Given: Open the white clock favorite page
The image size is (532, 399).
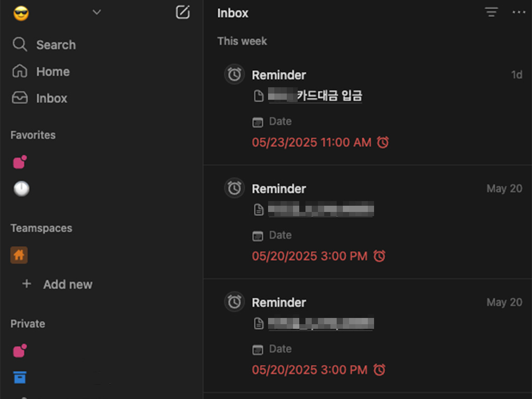Looking at the screenshot, I should point(21,189).
